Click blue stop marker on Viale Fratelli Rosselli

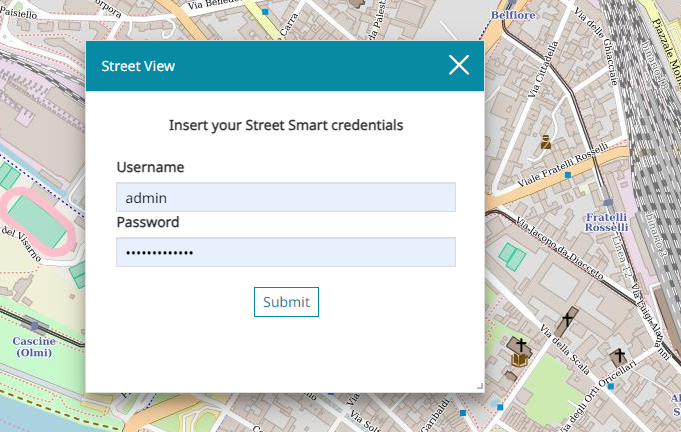(x=568, y=175)
